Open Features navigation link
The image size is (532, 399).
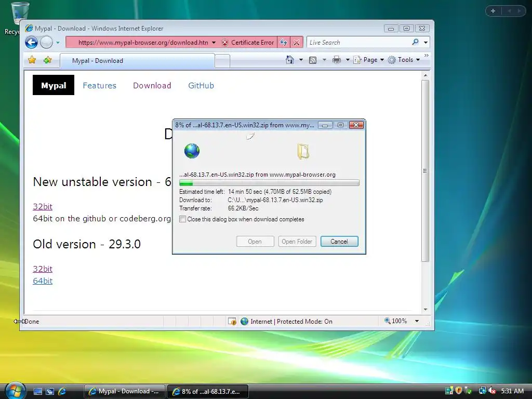99,86
